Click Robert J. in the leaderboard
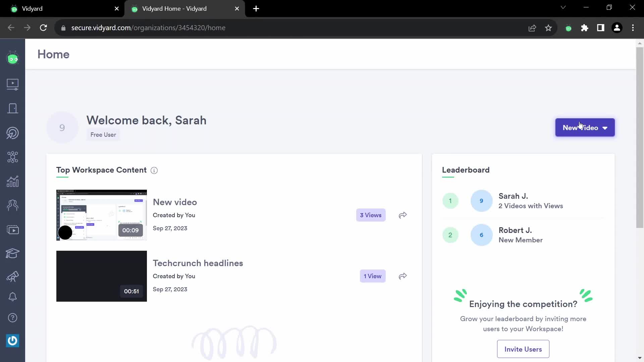The height and width of the screenshot is (362, 644). (x=515, y=230)
